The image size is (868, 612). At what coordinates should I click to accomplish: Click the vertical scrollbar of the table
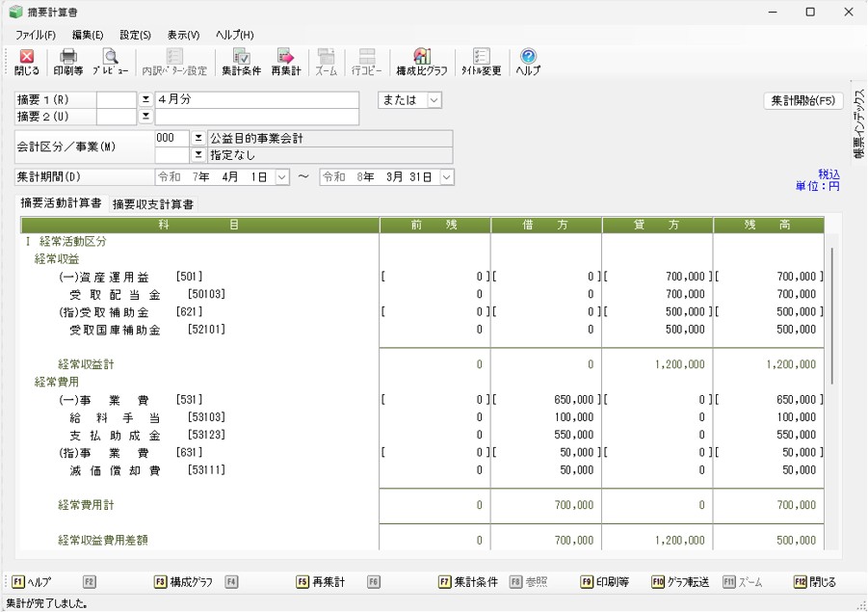tap(832, 318)
